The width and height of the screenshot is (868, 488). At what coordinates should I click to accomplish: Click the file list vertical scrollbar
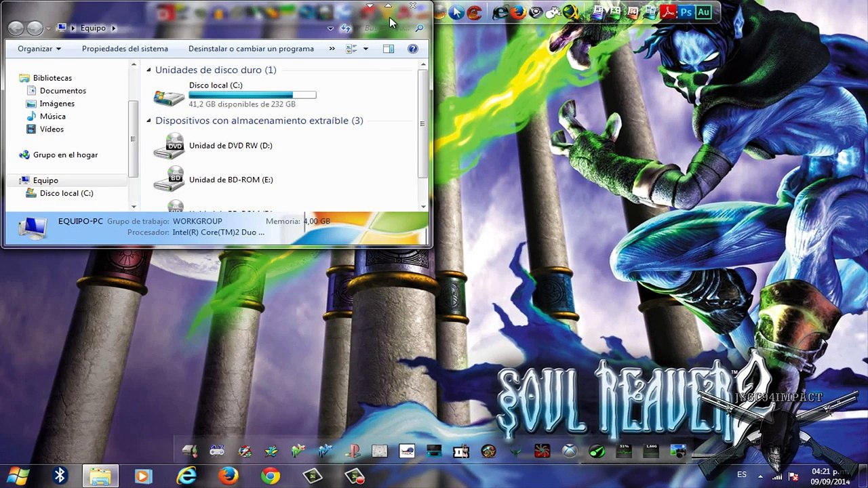tap(423, 123)
